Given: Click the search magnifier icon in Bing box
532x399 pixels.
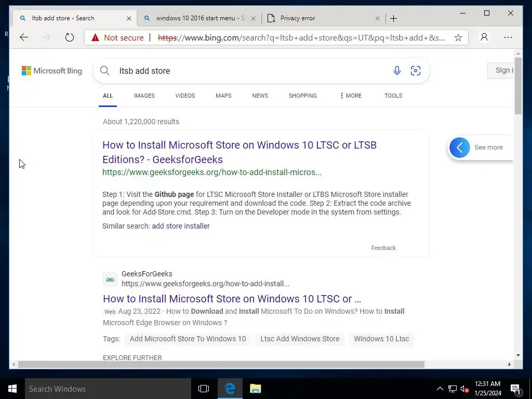Looking at the screenshot, I should pos(105,71).
